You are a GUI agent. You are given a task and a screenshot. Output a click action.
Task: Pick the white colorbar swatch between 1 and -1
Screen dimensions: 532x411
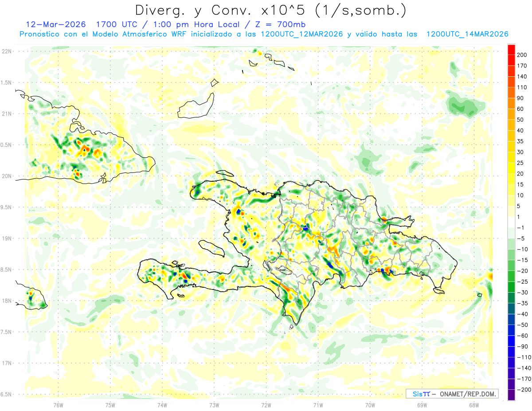(x=512, y=222)
